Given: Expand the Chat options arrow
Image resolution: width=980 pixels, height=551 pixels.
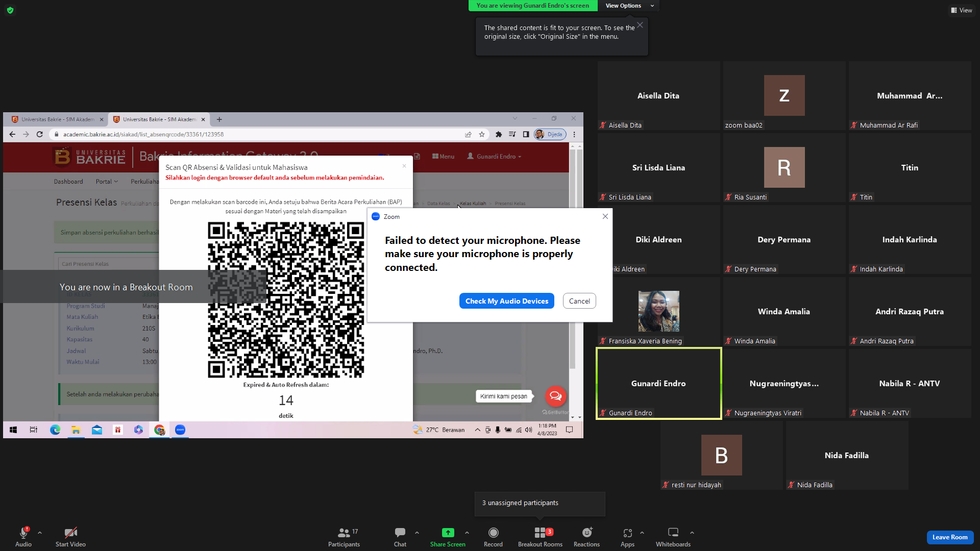Looking at the screenshot, I should tap(417, 533).
